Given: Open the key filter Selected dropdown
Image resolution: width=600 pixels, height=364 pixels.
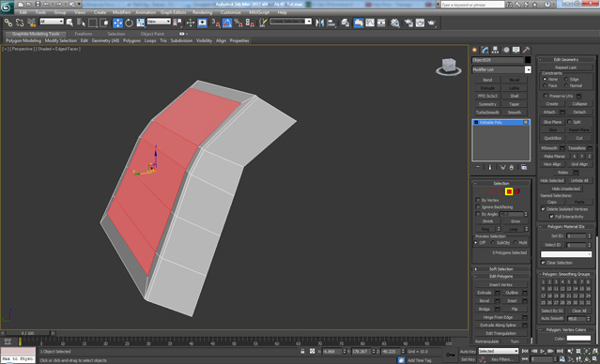Looking at the screenshot, I should click(x=499, y=351).
